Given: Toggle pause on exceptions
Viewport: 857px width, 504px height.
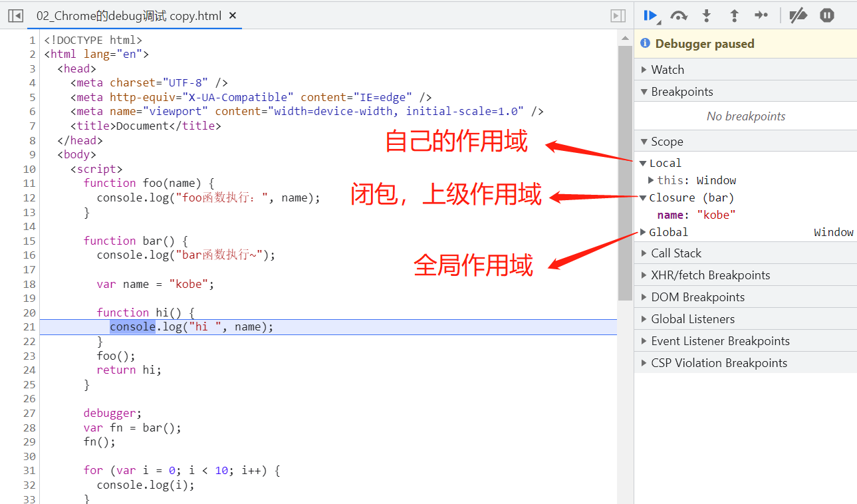Looking at the screenshot, I should coord(826,15).
